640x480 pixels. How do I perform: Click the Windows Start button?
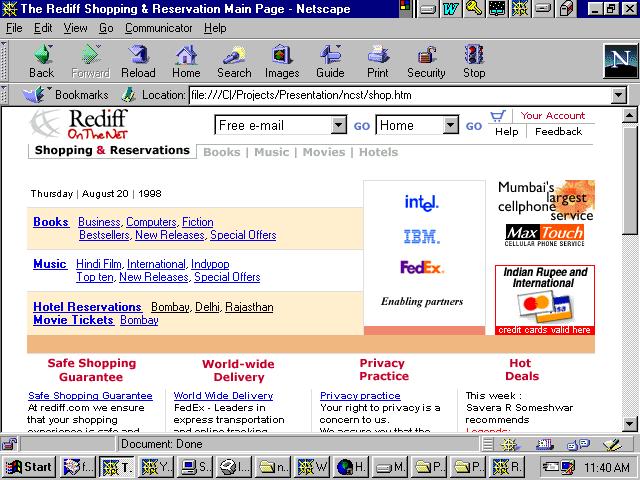coord(29,466)
